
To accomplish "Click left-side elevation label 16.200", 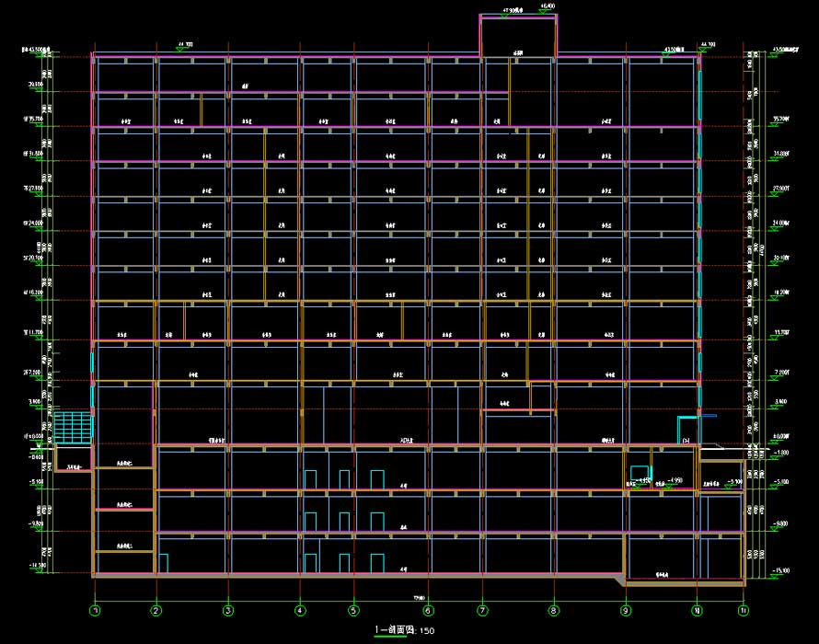I will [33, 293].
